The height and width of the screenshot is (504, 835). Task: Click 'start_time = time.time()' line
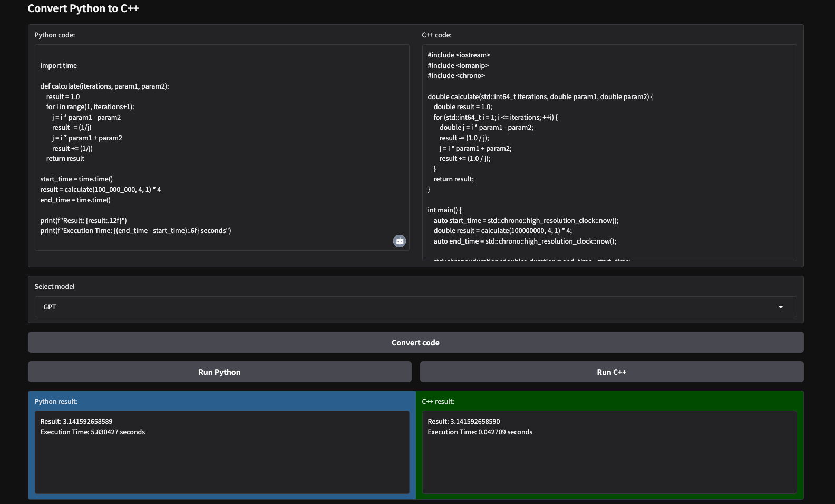(76, 179)
